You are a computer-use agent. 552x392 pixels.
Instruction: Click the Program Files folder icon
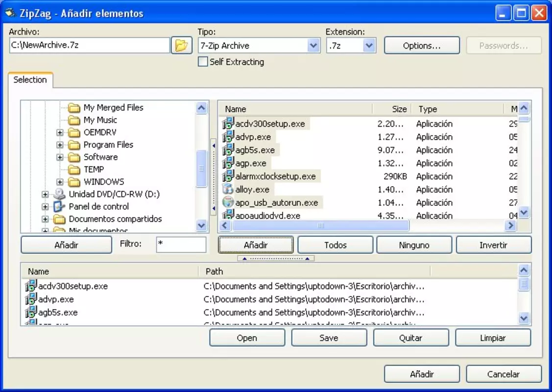(x=74, y=145)
